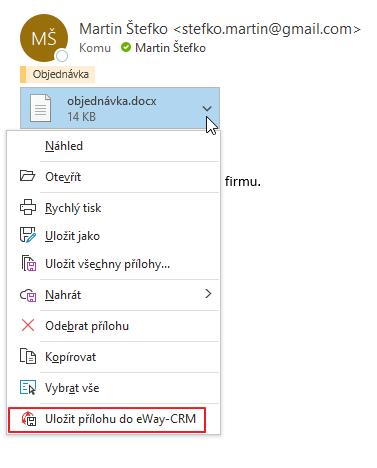Click the Uložit jako save icon
The width and height of the screenshot is (377, 468).
click(x=28, y=235)
